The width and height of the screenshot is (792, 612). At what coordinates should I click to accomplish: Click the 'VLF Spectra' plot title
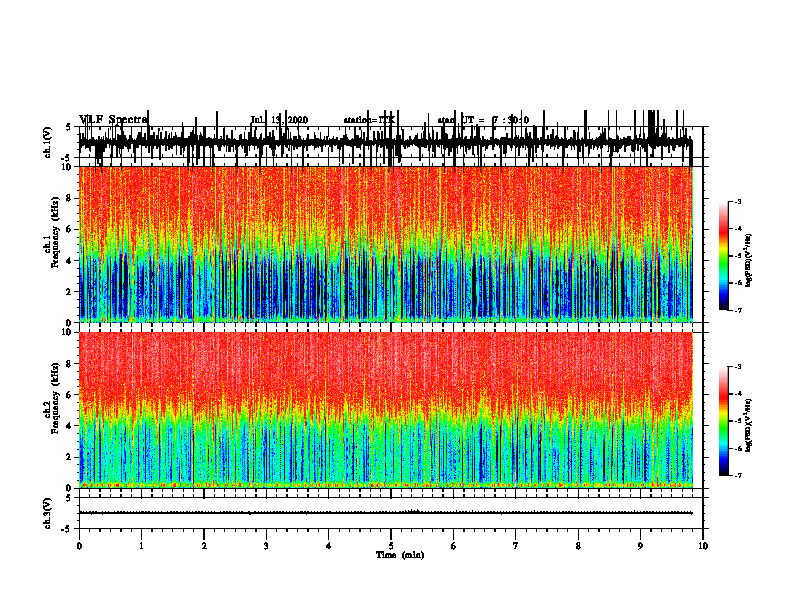click(113, 120)
